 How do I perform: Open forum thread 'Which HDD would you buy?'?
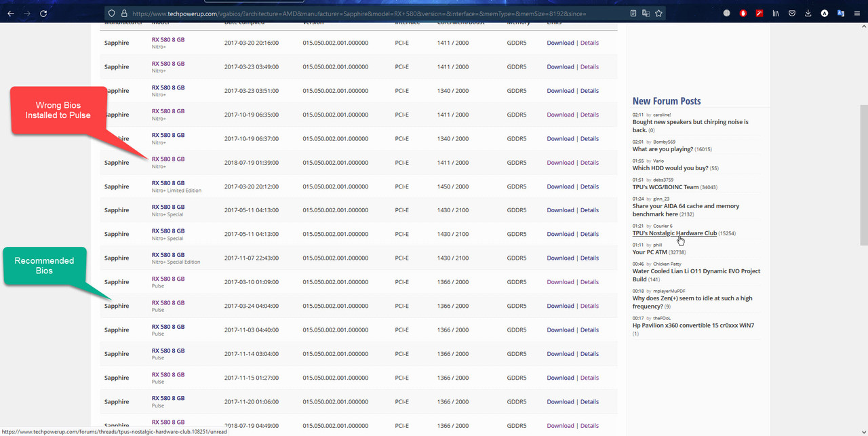(x=671, y=168)
